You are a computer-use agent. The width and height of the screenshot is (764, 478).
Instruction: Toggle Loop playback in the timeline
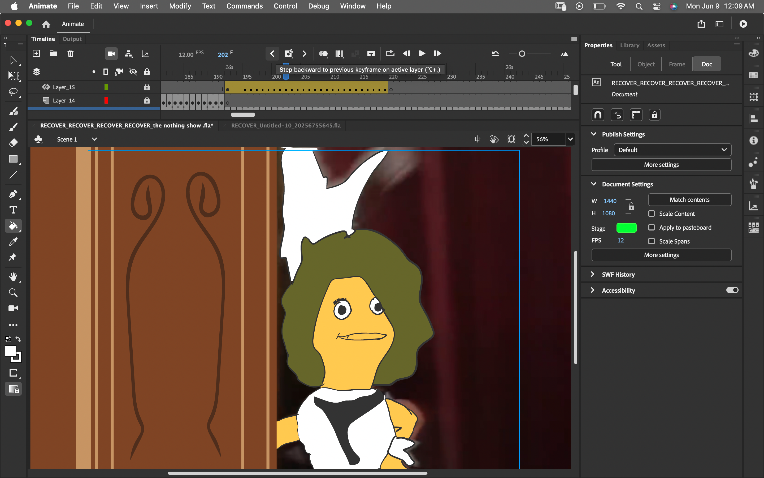pyautogui.click(x=390, y=54)
